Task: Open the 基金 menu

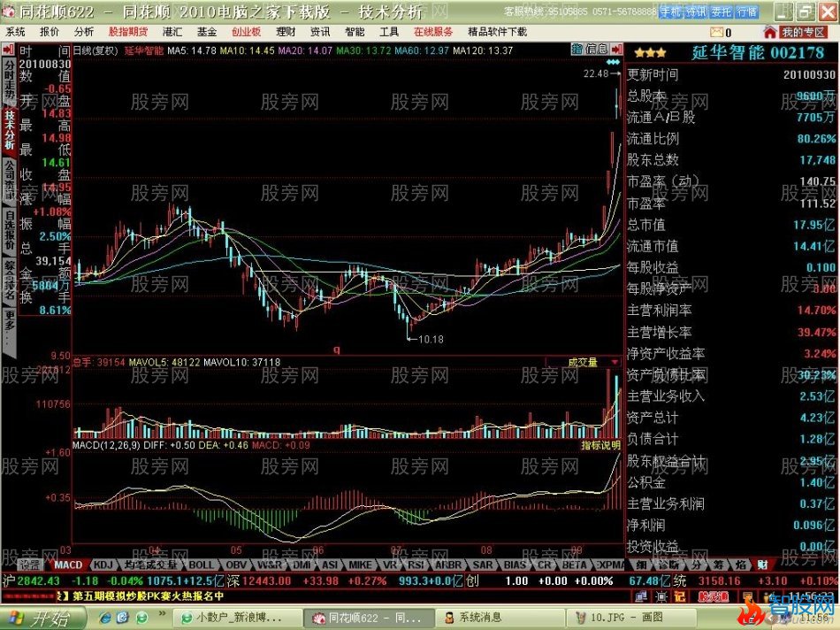Action: click(206, 32)
